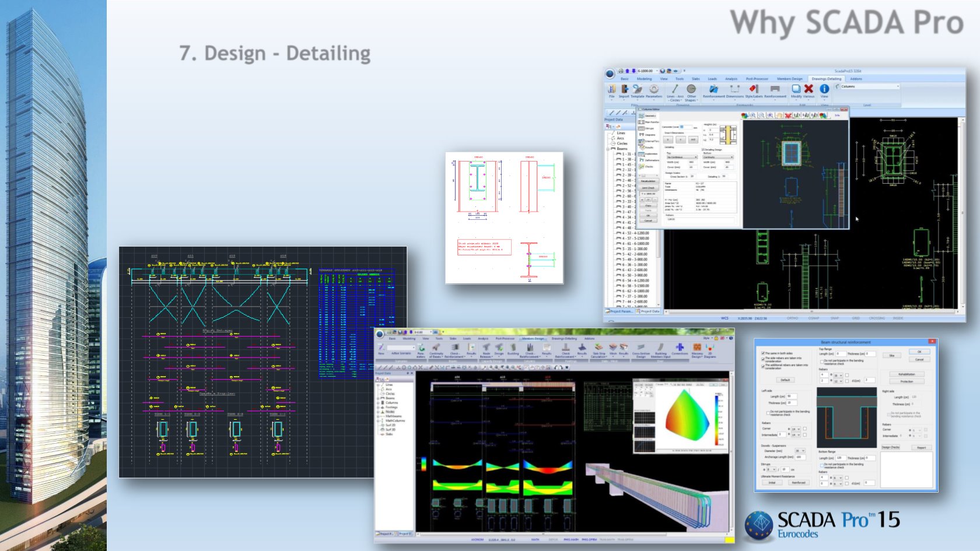The width and height of the screenshot is (980, 551).
Task: Click red X icon in Column Editor toolbar
Action: coord(788,115)
